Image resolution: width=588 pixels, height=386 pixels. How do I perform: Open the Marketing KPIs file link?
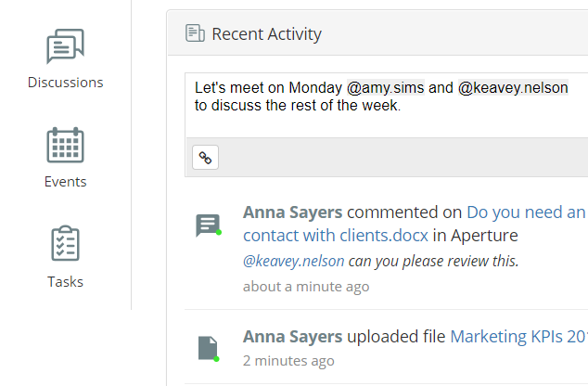pyautogui.click(x=518, y=336)
